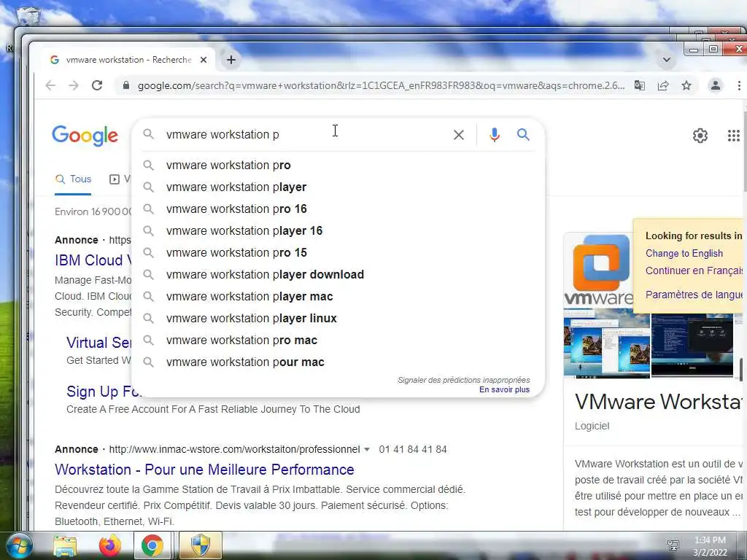Click the IBM Cloud ad title
747x560 pixels.
[x=93, y=260]
